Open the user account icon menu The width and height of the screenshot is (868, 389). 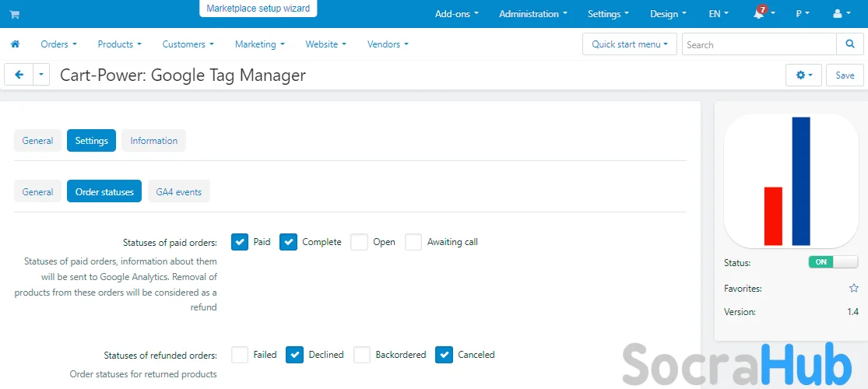pos(841,14)
